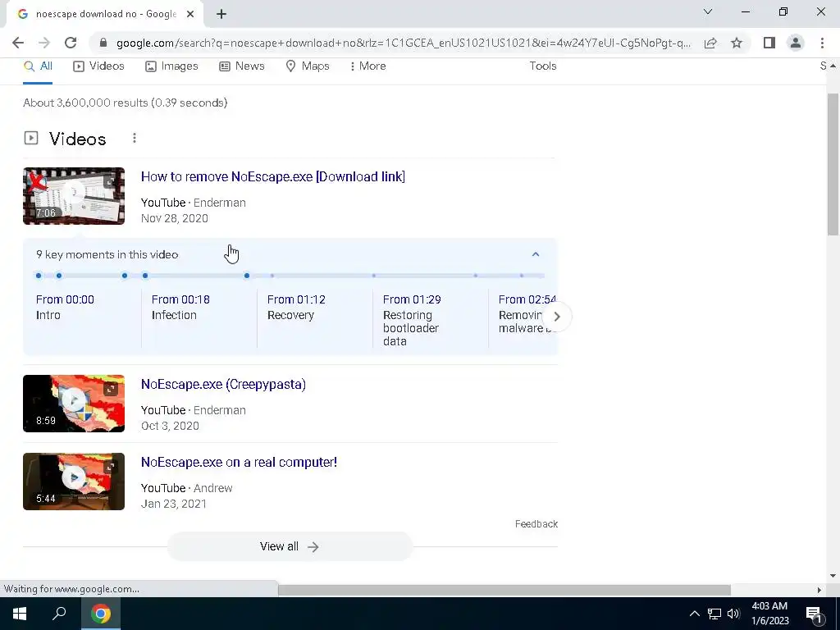The image size is (840, 630).
Task: Show hidden system tray icons
Action: pyautogui.click(x=694, y=614)
